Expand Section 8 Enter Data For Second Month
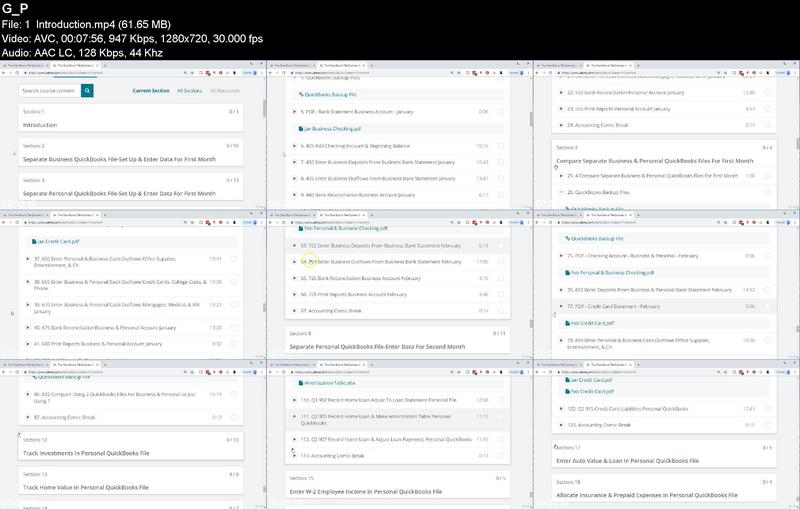Viewport: 800px width, 509px height. coord(397,340)
